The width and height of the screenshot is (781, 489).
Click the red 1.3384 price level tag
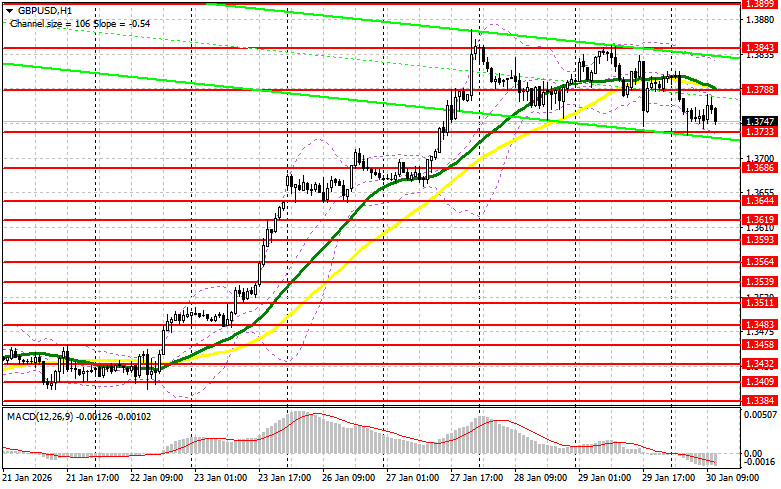pos(759,400)
